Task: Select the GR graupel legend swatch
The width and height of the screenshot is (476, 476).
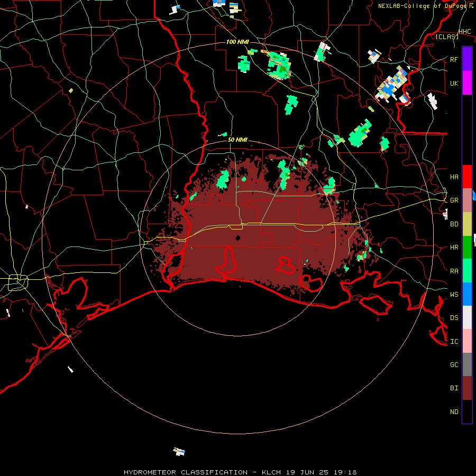Action: pyautogui.click(x=467, y=200)
